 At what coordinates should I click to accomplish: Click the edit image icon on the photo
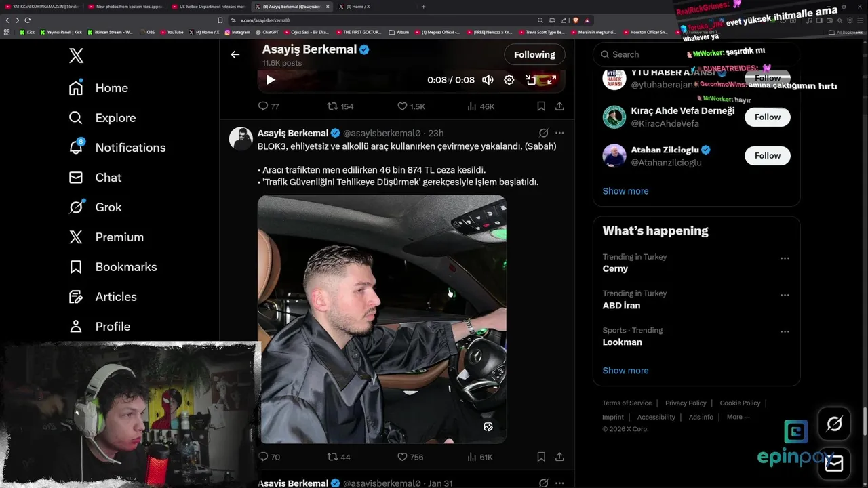[488, 426]
